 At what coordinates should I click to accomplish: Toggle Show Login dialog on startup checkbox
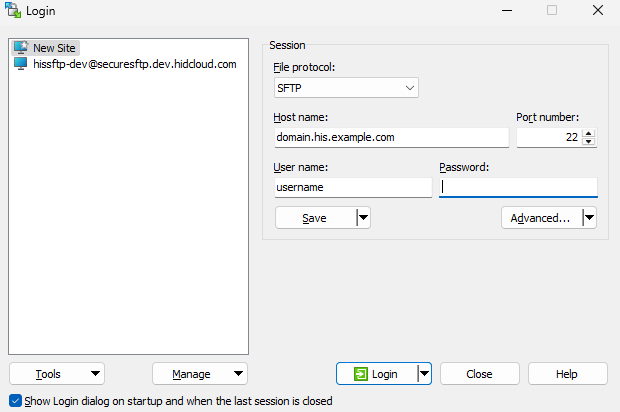14,401
